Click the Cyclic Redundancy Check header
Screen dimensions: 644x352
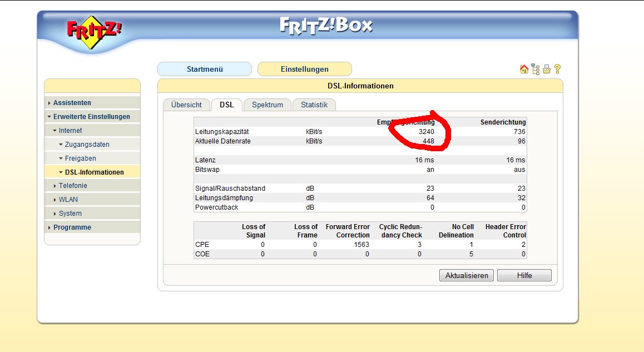pyautogui.click(x=400, y=231)
